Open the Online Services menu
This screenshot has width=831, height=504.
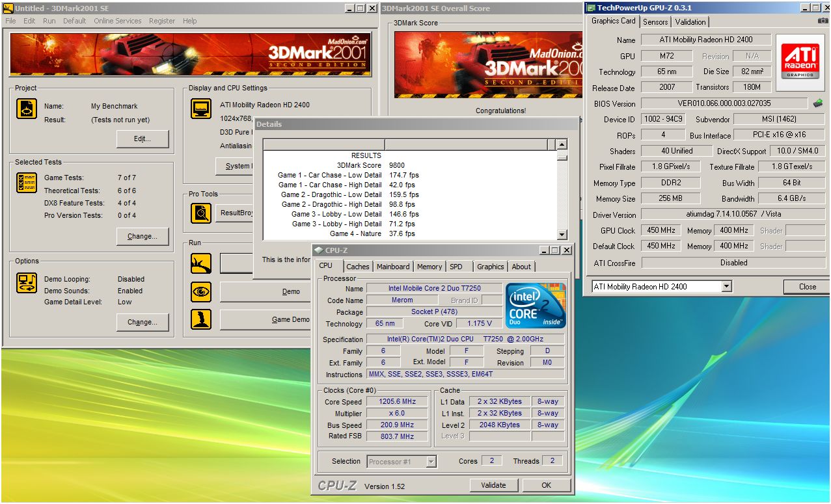pyautogui.click(x=117, y=21)
